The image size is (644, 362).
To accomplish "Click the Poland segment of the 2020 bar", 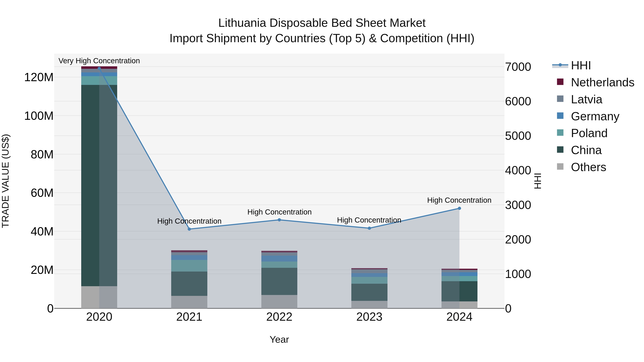I will tap(99, 80).
